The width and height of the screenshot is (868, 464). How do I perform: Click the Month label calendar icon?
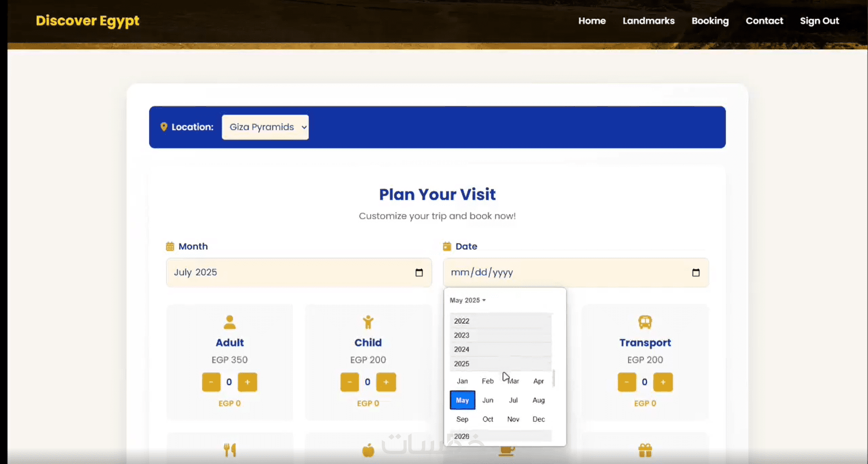[170, 246]
